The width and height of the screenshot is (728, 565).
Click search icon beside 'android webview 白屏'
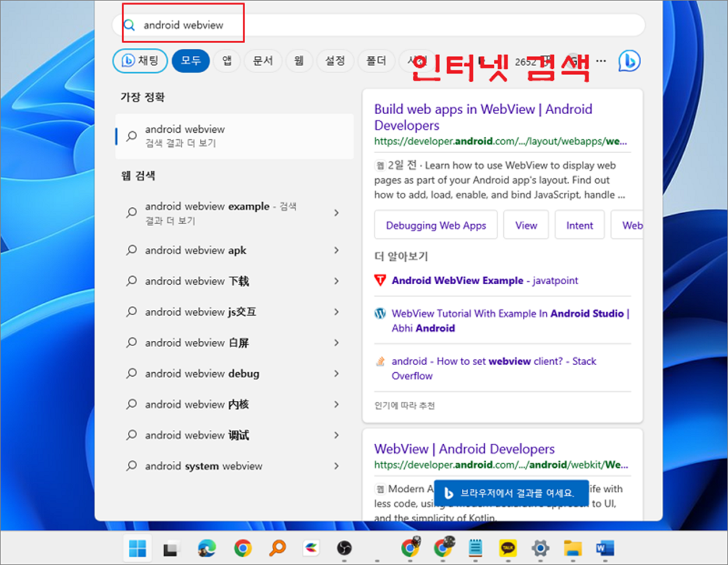(132, 342)
